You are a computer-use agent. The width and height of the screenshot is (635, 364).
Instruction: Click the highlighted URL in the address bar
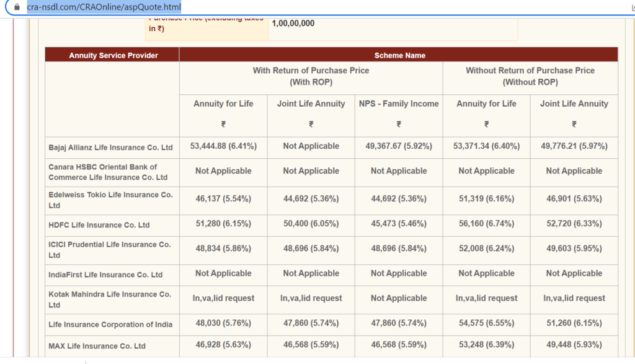104,7
